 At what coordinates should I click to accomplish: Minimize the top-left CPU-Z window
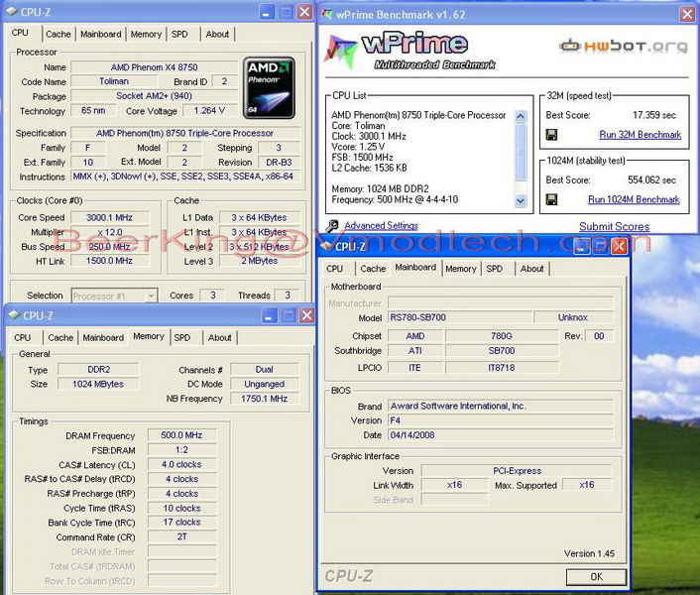tap(267, 12)
